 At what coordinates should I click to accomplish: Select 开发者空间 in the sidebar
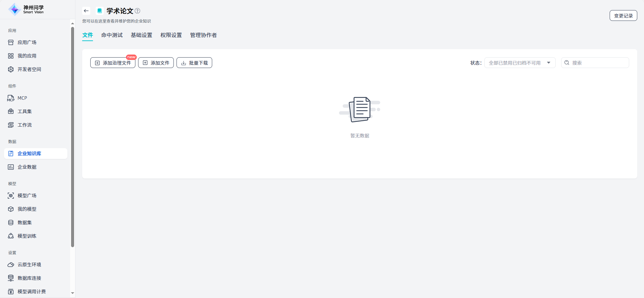click(29, 69)
